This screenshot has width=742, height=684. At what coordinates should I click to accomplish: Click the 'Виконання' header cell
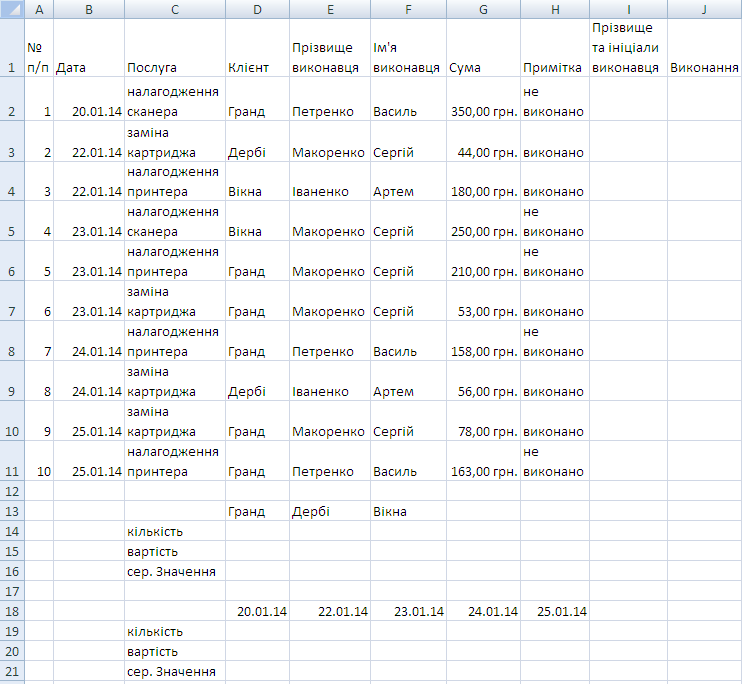click(x=704, y=47)
